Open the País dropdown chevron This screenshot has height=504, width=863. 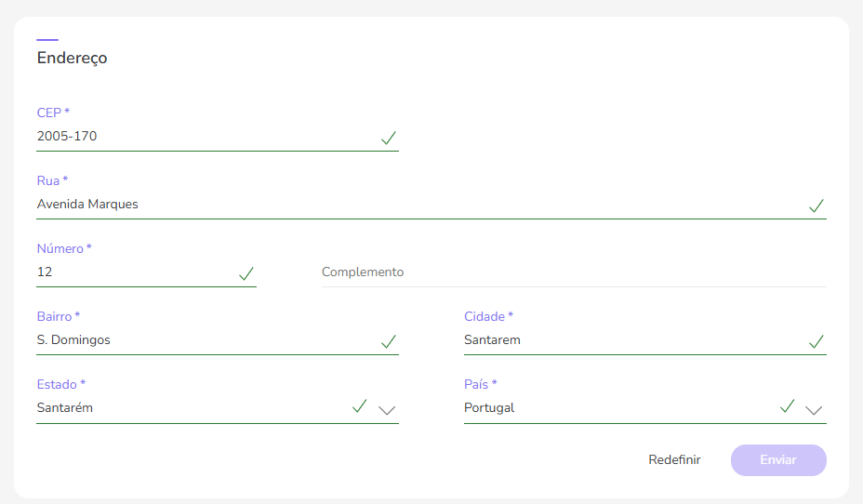(815, 409)
